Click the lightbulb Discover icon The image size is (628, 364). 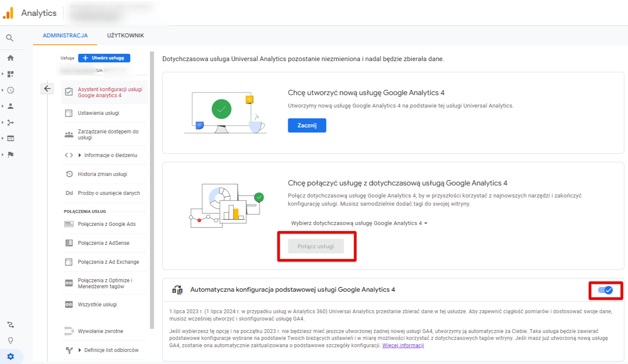pyautogui.click(x=10, y=340)
